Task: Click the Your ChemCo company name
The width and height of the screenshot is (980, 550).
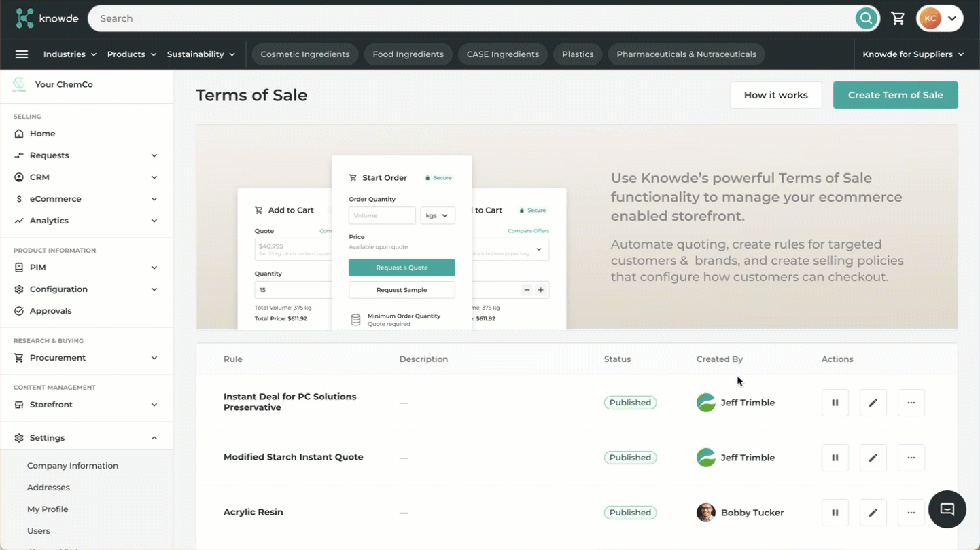Action: (x=64, y=85)
